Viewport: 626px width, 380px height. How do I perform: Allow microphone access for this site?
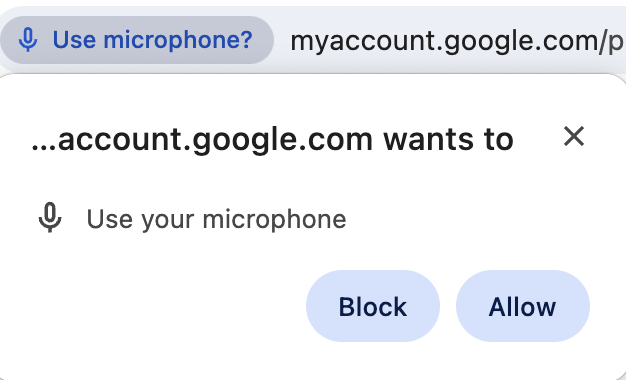(x=523, y=306)
